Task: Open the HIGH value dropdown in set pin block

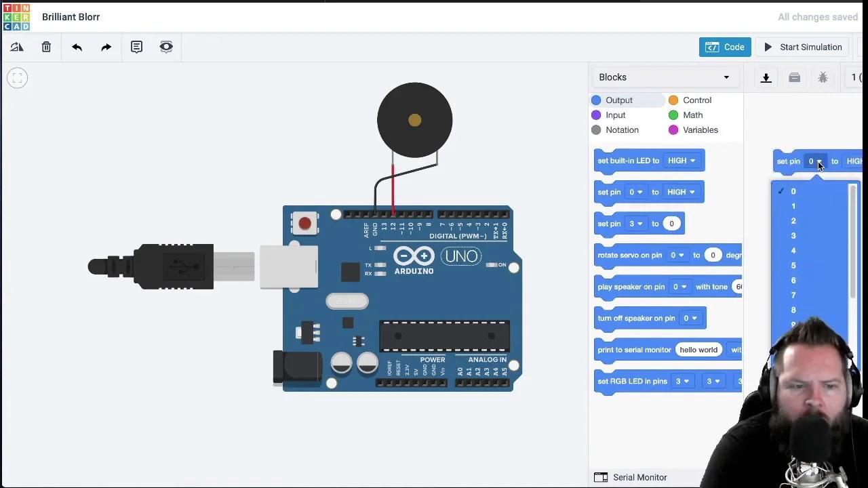Action: point(682,192)
